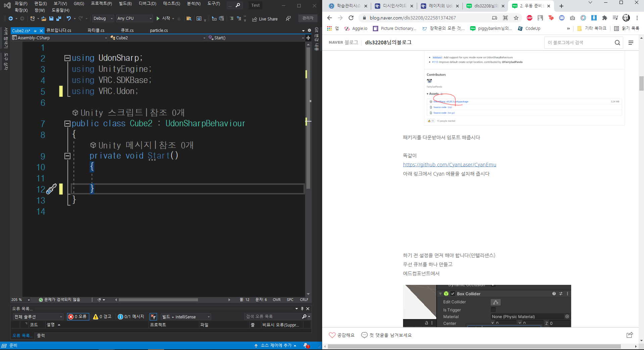Click the Save All icon in toolbar
This screenshot has height=350, width=644.
click(59, 18)
